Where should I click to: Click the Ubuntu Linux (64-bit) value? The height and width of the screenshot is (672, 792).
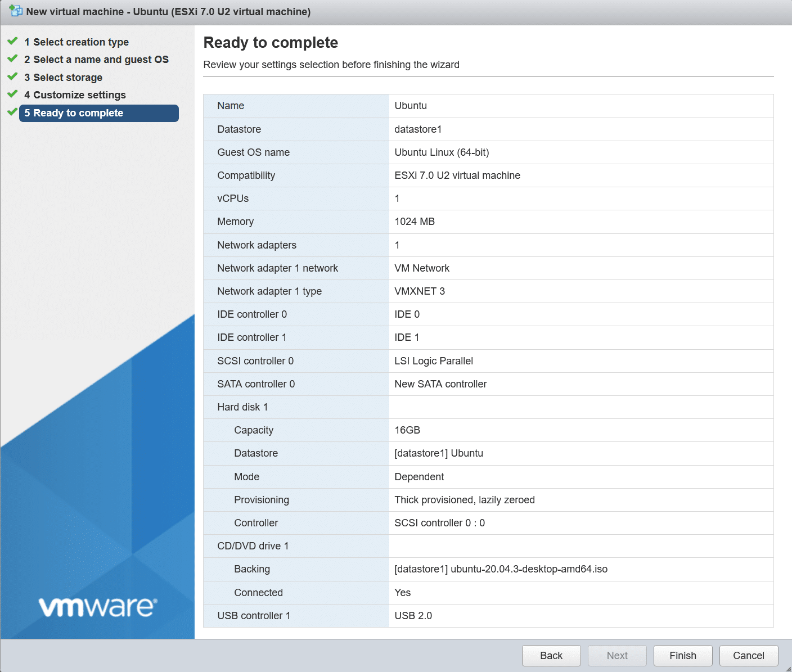(x=442, y=152)
